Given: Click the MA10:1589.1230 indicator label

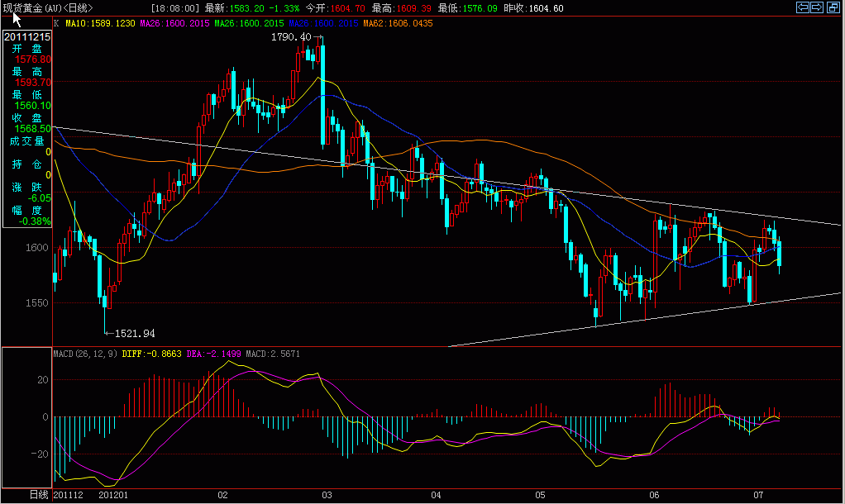Looking at the screenshot, I should tap(100, 23).
